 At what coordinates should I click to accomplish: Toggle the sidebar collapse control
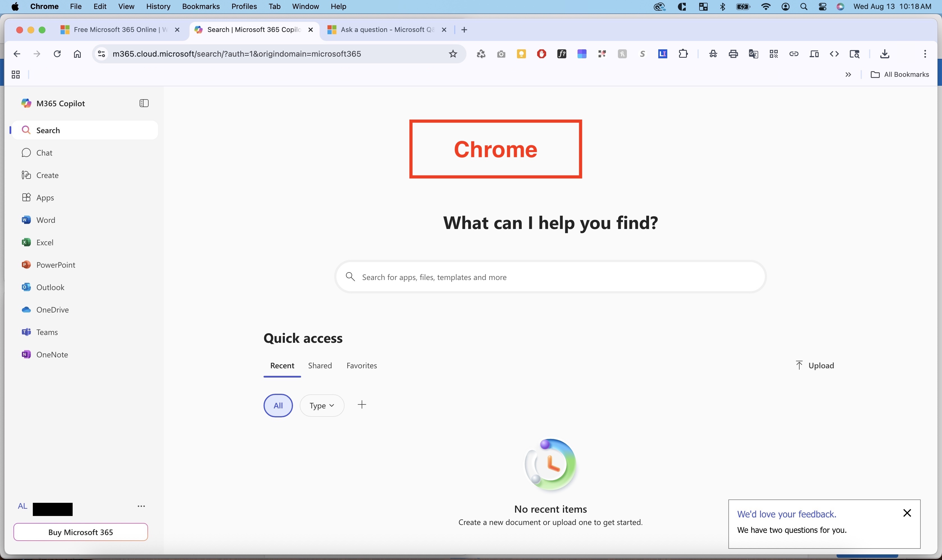(x=144, y=103)
